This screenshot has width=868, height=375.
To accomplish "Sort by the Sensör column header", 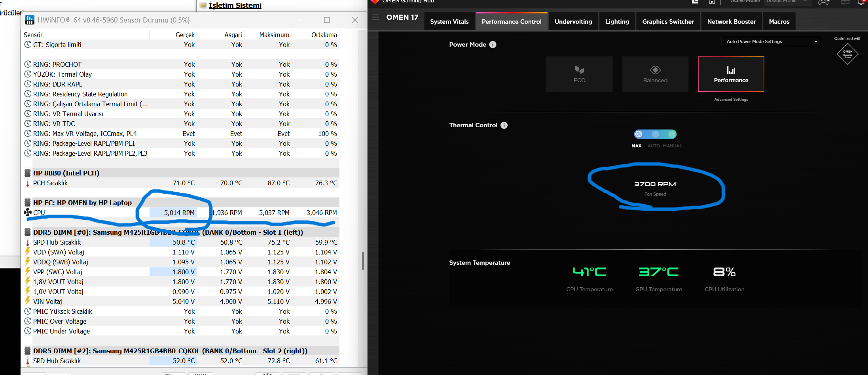I will [x=85, y=35].
